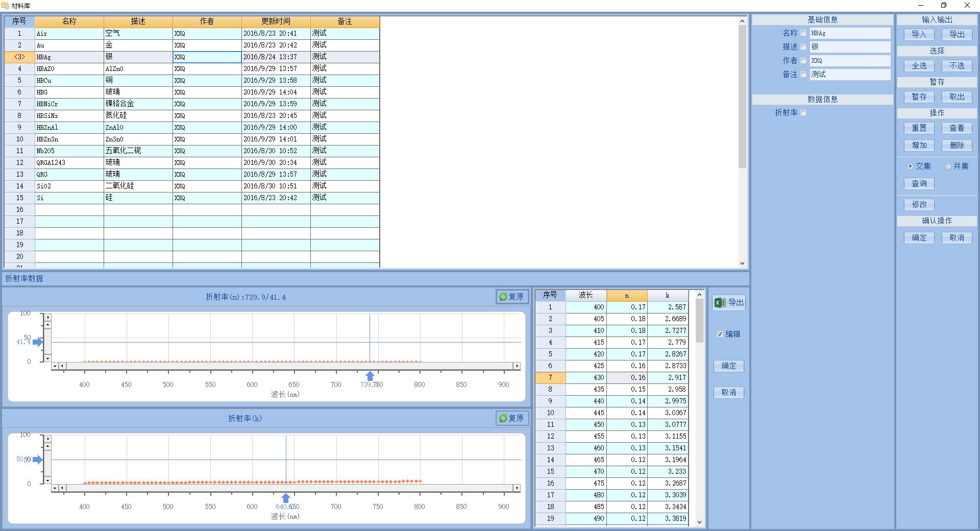Click 复原 reset in the 折射率(k) chart
Image resolution: width=980 pixels, height=531 pixels.
[511, 418]
